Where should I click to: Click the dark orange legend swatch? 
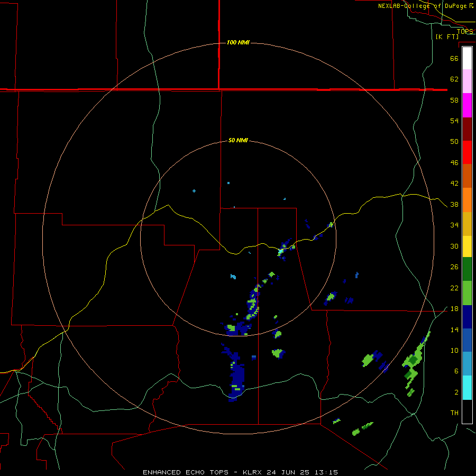(467, 176)
